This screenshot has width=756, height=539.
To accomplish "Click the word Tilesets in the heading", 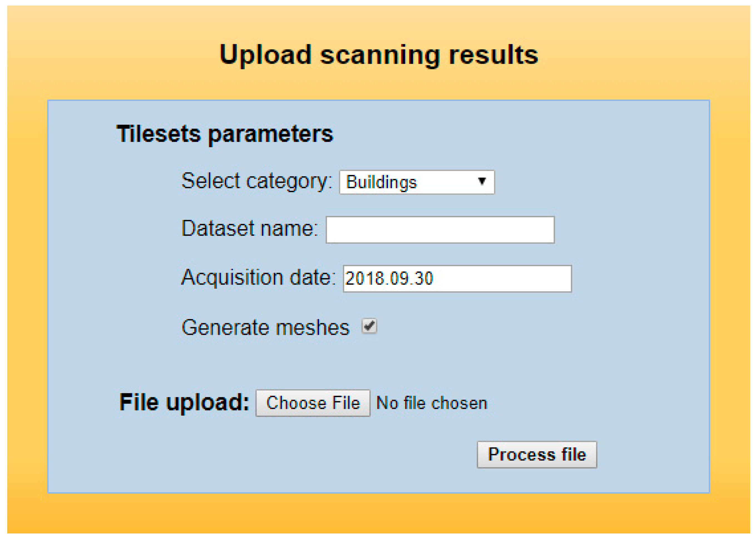I will point(159,134).
